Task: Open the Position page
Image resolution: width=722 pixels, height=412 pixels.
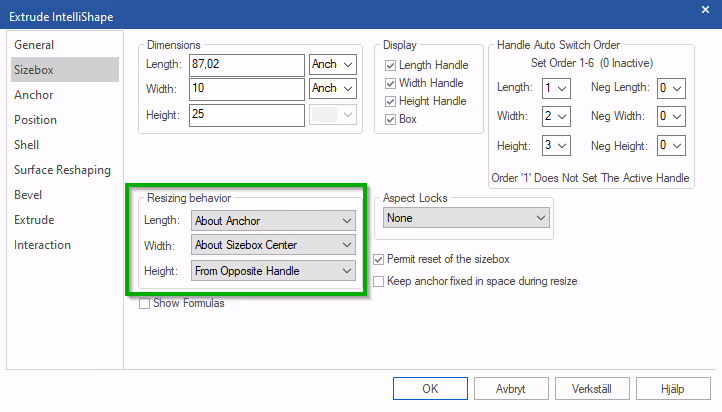Action: point(35,120)
